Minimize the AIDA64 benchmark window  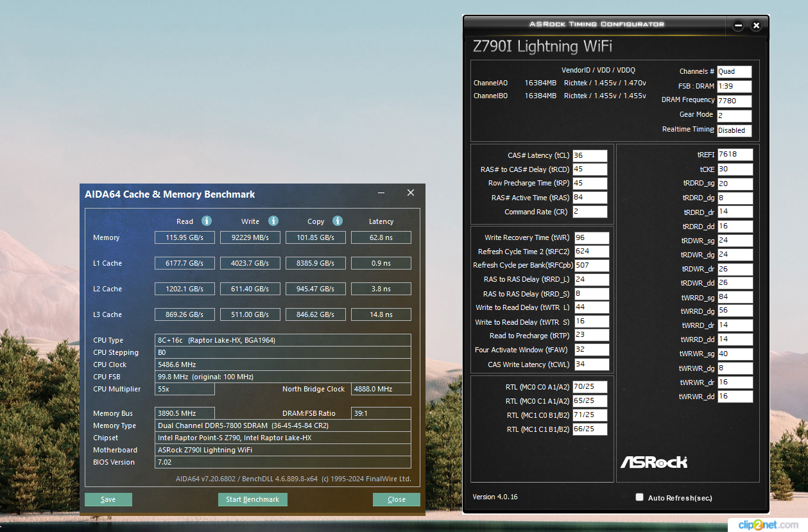381,193
